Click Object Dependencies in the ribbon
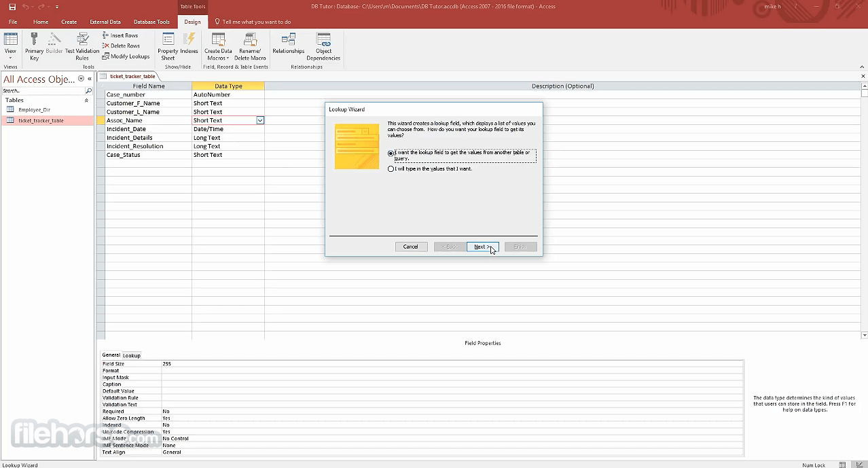Viewport: 868px width, 468px height. tap(323, 47)
